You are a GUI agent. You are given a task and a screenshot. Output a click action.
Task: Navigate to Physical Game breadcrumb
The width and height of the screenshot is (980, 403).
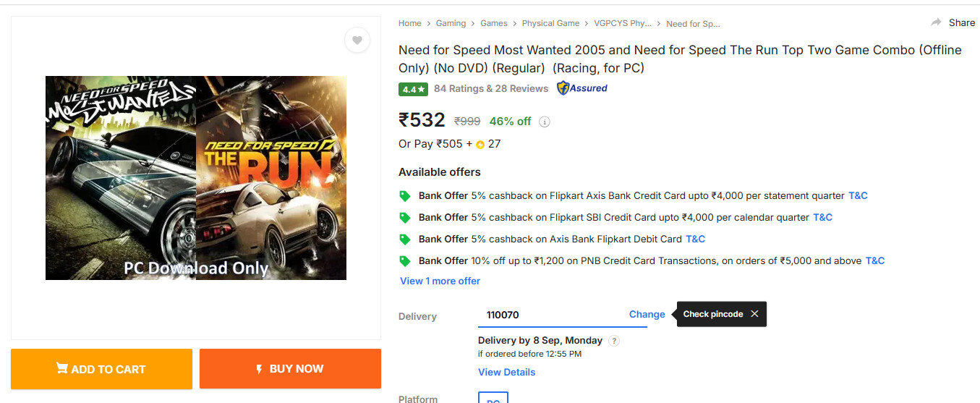[x=550, y=23]
